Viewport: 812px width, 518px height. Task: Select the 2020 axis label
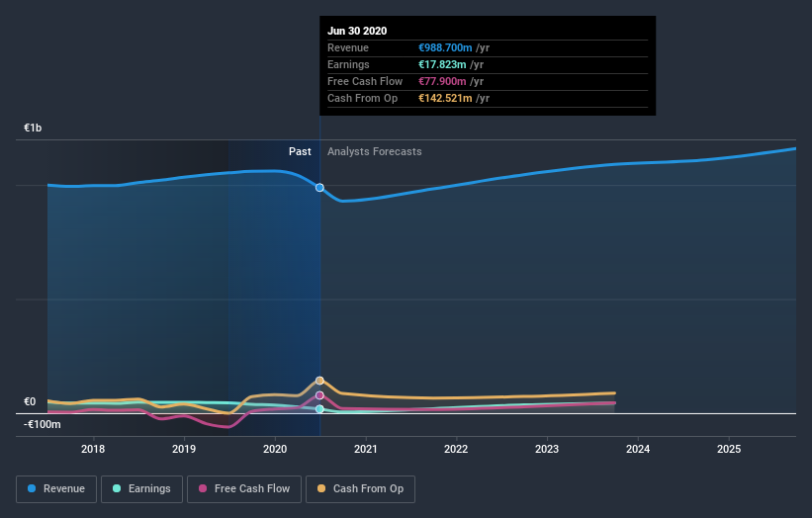coord(275,449)
